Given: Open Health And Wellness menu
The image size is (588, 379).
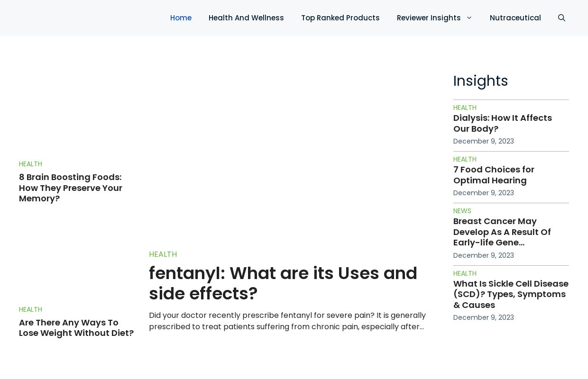Looking at the screenshot, I should (x=246, y=18).
